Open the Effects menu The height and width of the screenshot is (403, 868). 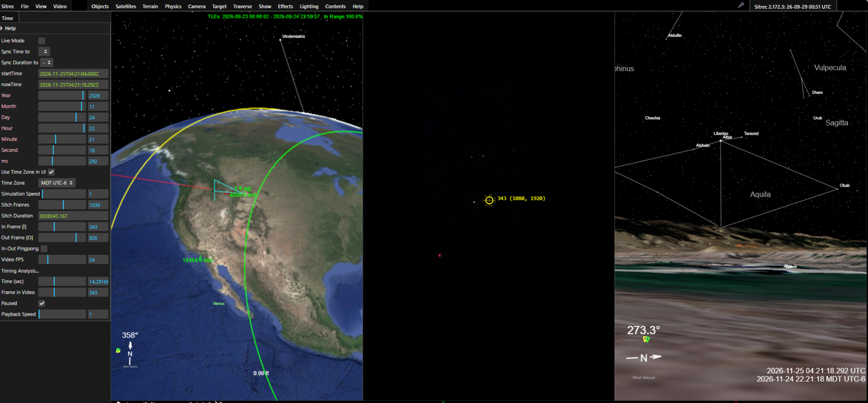pos(285,7)
